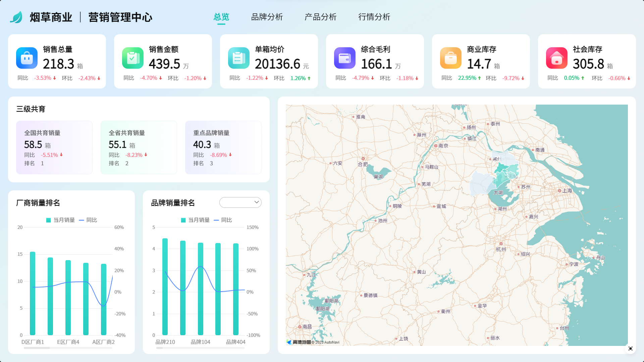The height and width of the screenshot is (362, 644).
Task: Click the purple wallet 综合毛利 icon
Action: [x=345, y=58]
